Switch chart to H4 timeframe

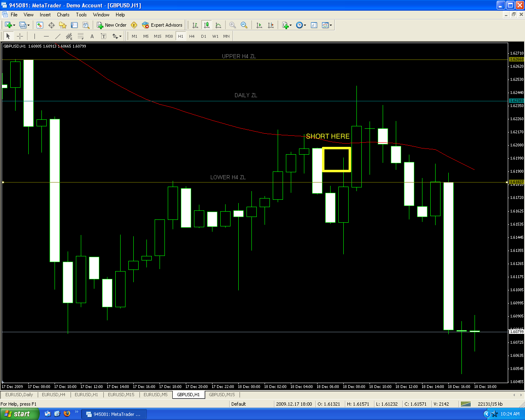click(192, 36)
